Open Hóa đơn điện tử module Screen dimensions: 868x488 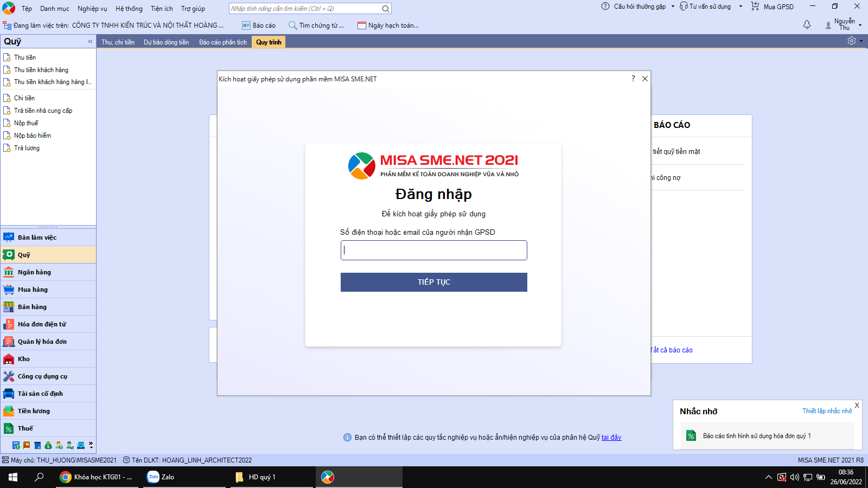48,324
